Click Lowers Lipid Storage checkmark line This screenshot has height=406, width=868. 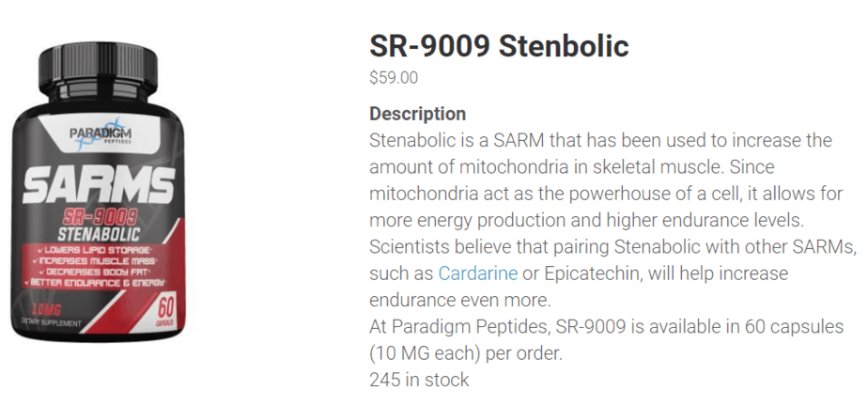pos(95,250)
